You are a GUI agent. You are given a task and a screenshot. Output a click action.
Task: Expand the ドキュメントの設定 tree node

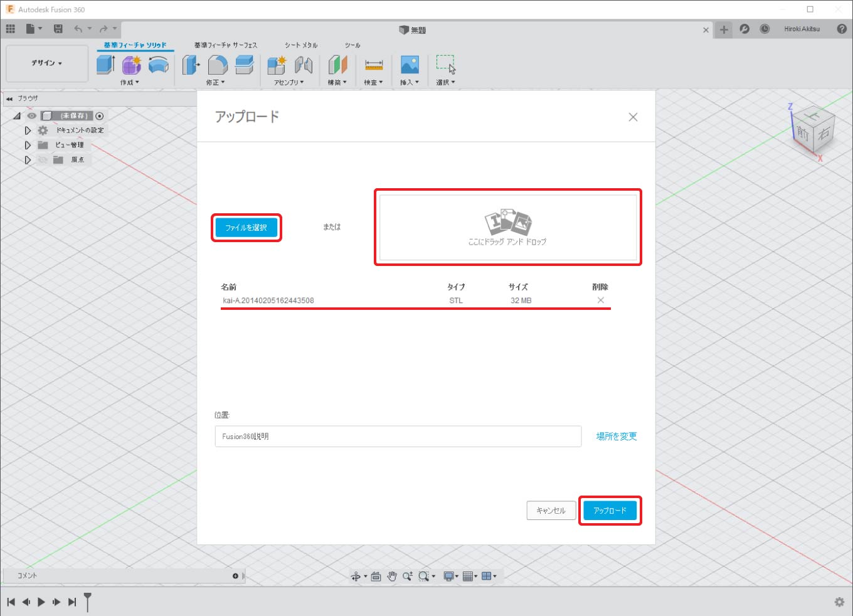point(28,130)
